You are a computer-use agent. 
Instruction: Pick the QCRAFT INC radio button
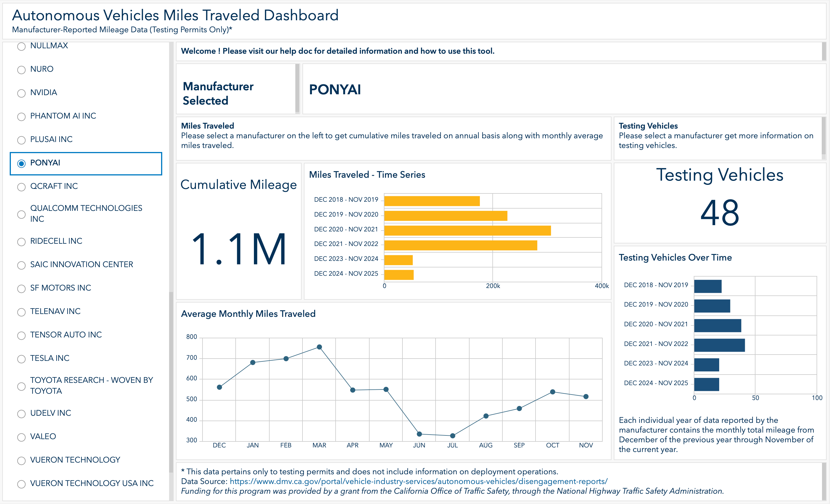tap(21, 187)
